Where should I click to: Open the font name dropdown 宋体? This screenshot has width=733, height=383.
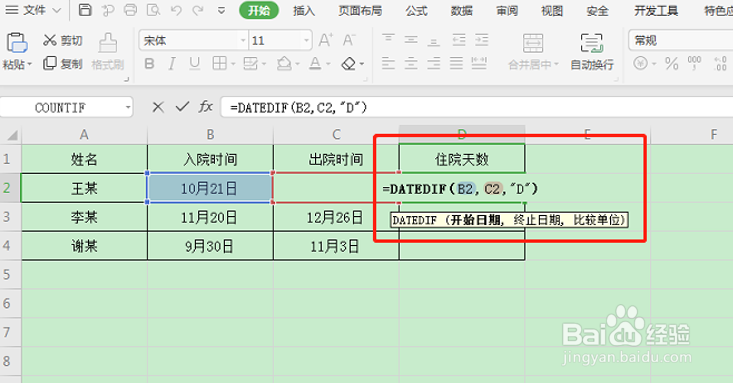(243, 41)
